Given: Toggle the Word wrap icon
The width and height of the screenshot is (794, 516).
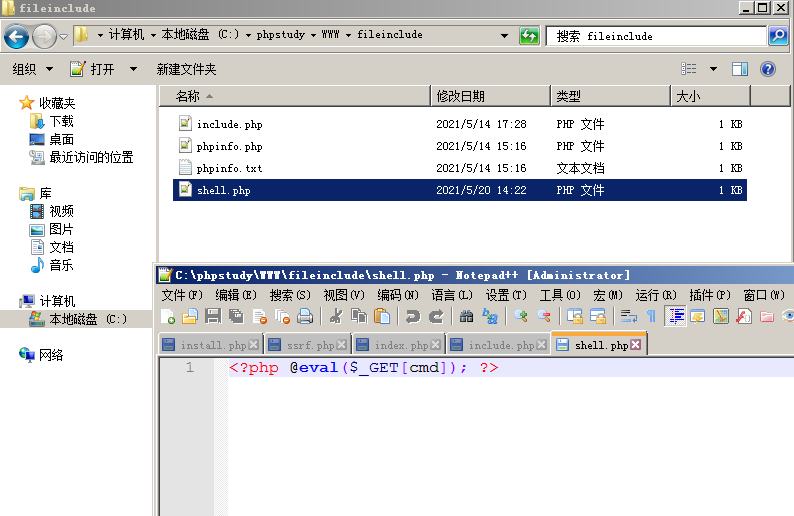Looking at the screenshot, I should tap(628, 316).
